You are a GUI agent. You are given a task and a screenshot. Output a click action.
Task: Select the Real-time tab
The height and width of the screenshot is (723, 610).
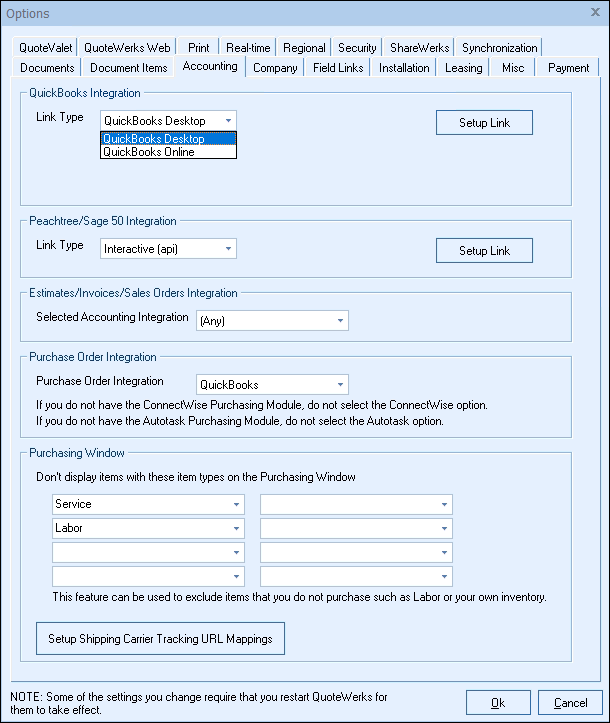pos(248,47)
